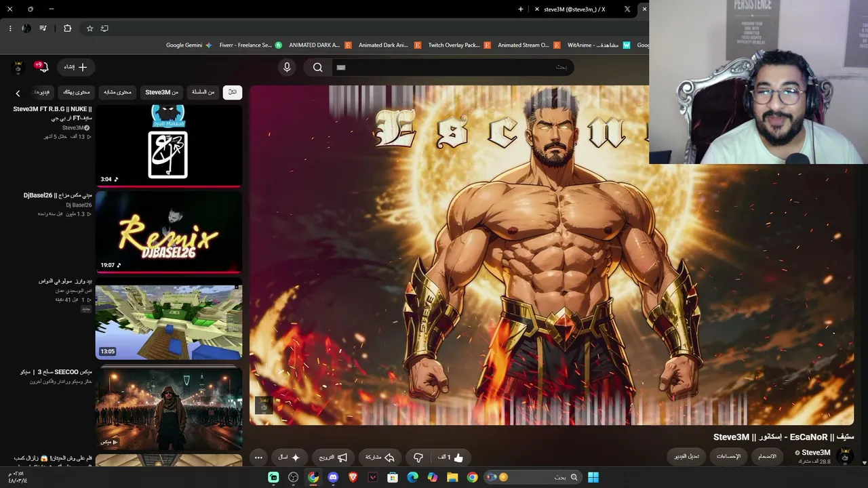868x488 pixels.
Task: Select the محتوى يهمّك filter chip
Action: tap(77, 92)
